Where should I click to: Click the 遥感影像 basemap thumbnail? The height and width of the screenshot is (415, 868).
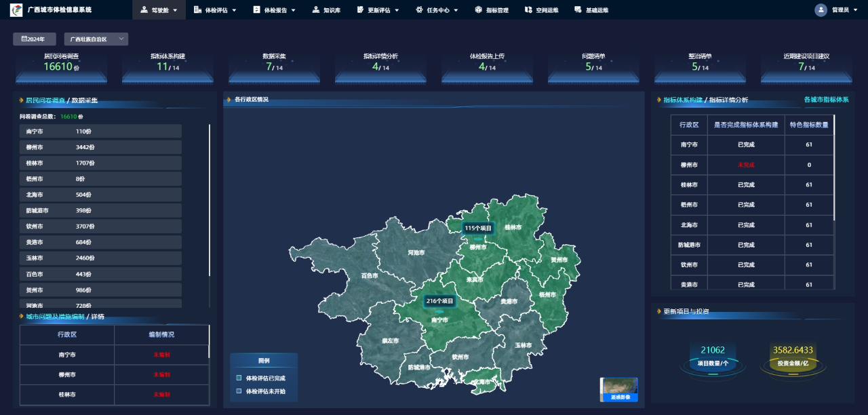[619, 389]
